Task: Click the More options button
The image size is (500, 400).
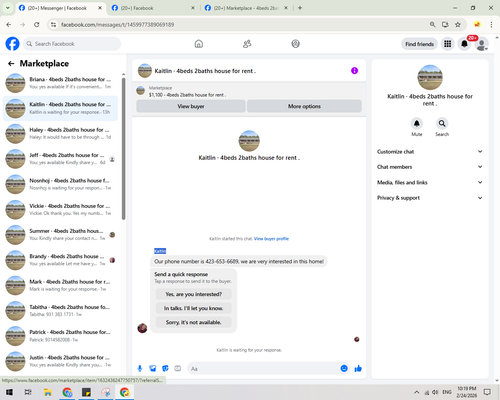Action: point(304,106)
